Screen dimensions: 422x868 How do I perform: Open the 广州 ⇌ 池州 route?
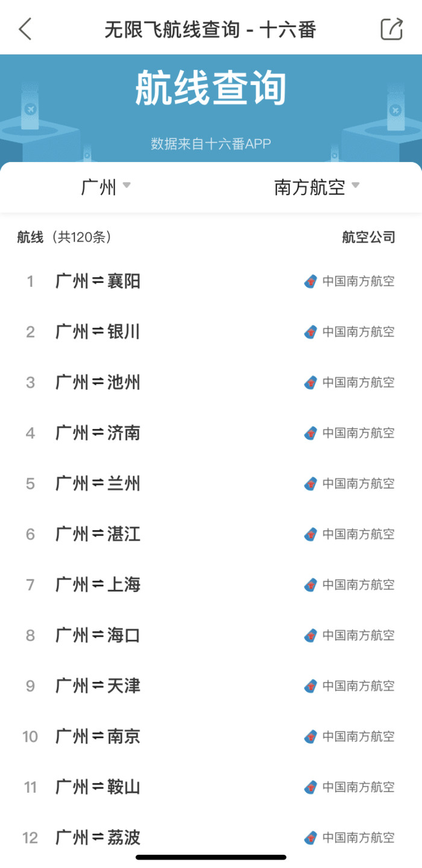[98, 382]
